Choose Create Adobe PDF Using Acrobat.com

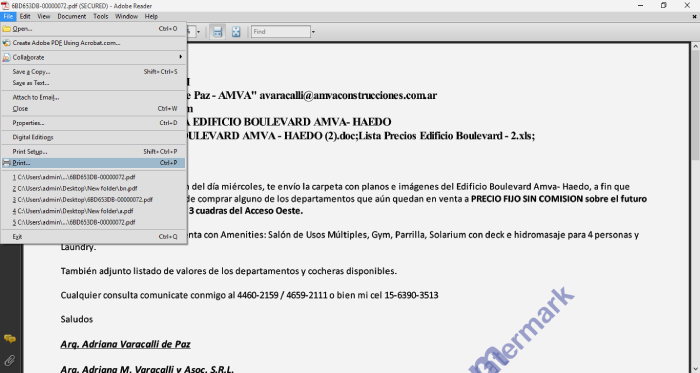(x=93, y=43)
